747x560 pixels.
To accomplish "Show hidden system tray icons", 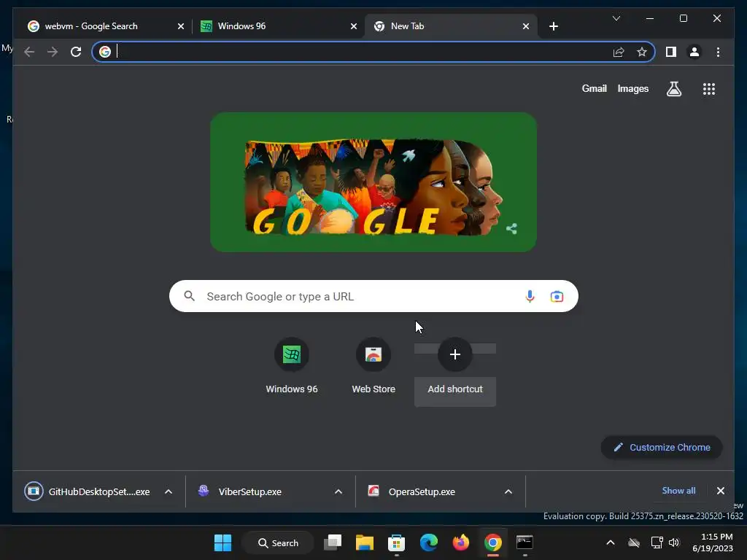I will click(611, 542).
